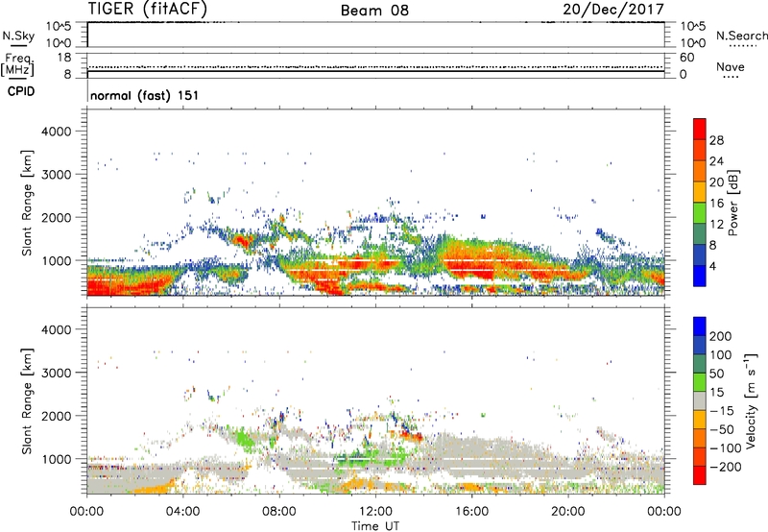Select velocity colorbar segment between -100 and -50
This screenshot has width=768, height=532.
point(700,438)
